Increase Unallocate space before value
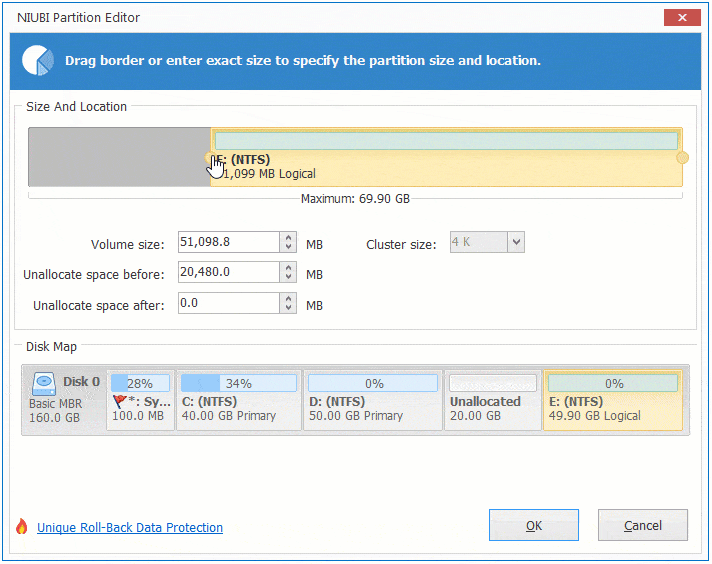Viewport: 712px width, 564px height. [x=289, y=268]
